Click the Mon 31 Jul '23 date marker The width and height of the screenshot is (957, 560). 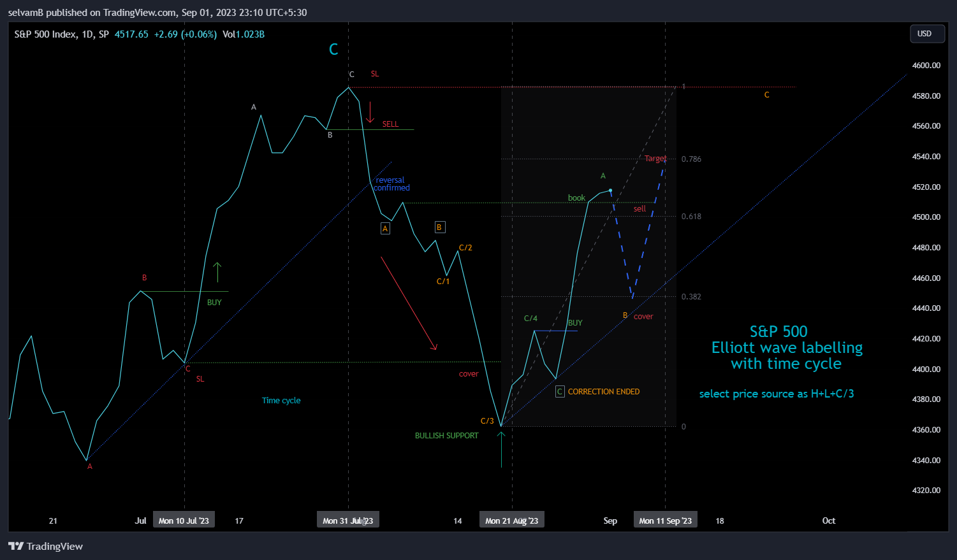pos(348,521)
